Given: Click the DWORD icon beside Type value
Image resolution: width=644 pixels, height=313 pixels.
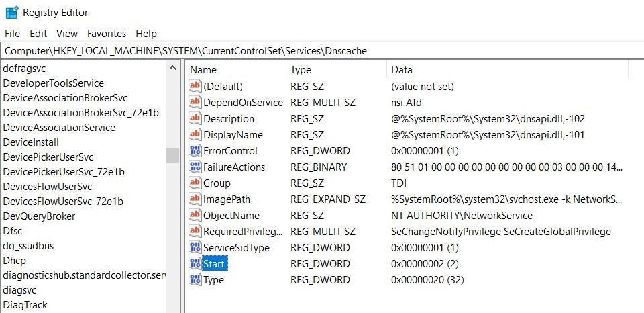Looking at the screenshot, I should (195, 280).
